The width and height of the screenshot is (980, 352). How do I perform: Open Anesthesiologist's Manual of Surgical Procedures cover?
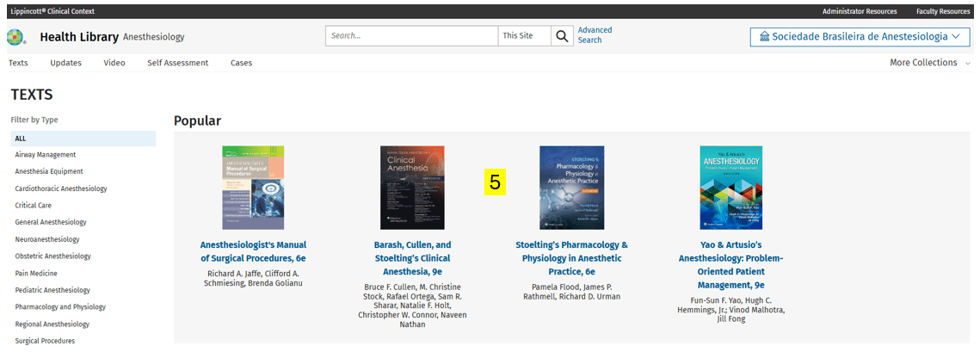pyautogui.click(x=253, y=188)
